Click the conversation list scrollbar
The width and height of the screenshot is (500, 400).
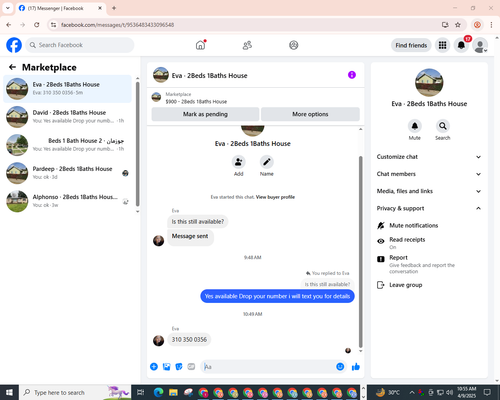[x=138, y=143]
